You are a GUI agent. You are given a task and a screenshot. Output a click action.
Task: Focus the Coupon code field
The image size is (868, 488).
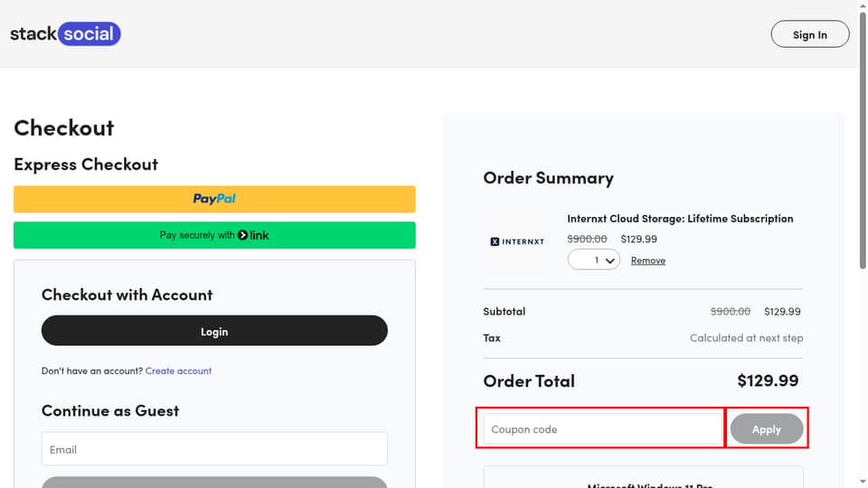click(603, 428)
